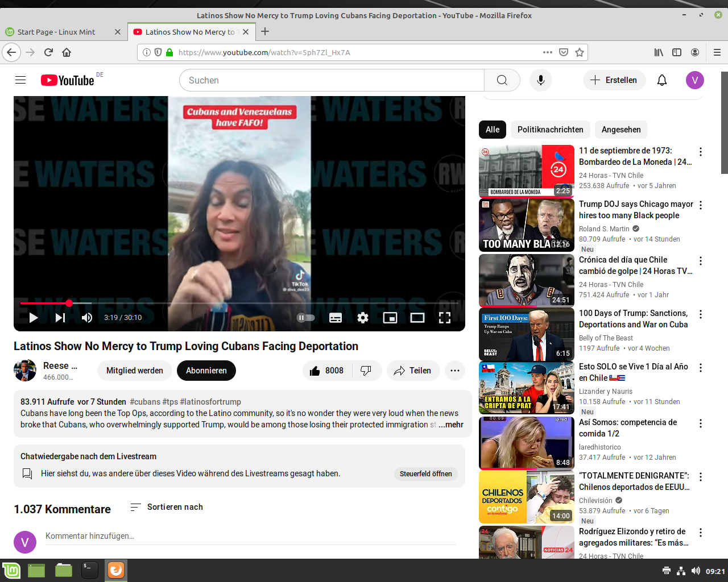Click the Suchen search field
728x582 pixels.
tap(332, 80)
